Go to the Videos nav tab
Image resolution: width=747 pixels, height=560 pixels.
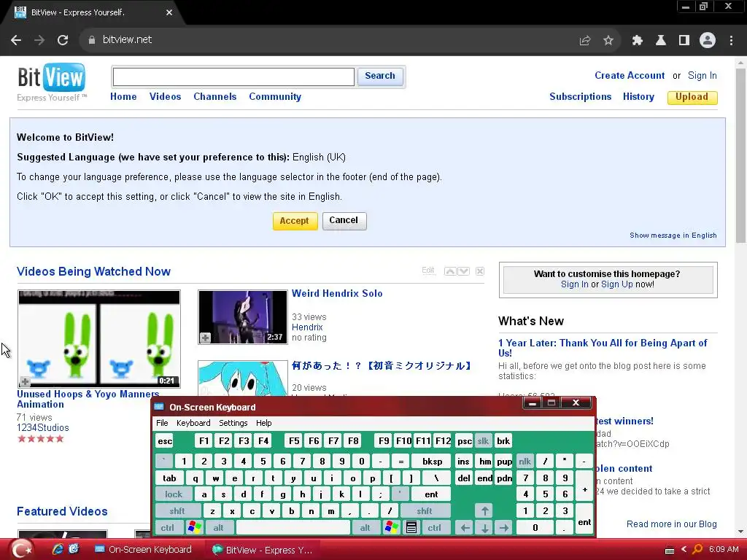point(165,97)
